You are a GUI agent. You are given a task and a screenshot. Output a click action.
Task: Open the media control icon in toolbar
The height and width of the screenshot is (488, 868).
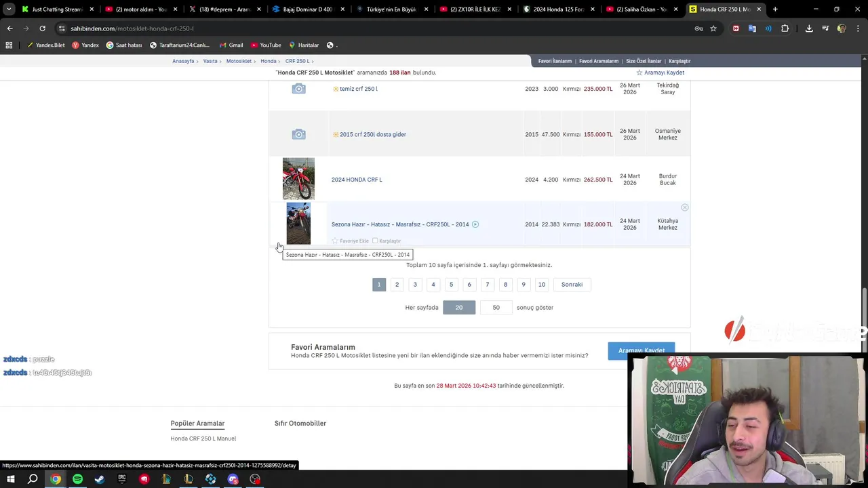[825, 28]
